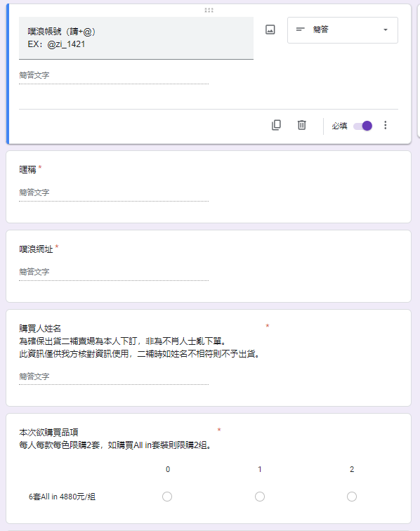Toggle the 必填 required switch
420x531 pixels.
[x=362, y=126]
